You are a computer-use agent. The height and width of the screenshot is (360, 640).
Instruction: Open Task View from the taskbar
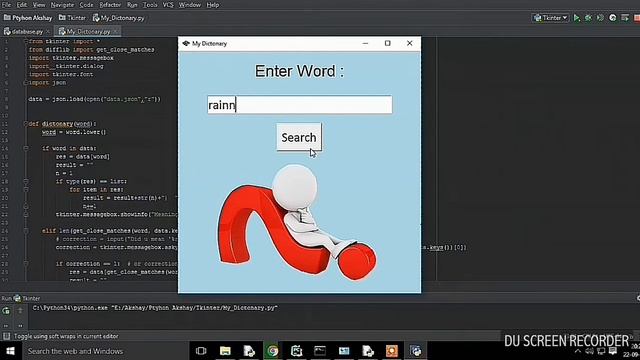201,351
